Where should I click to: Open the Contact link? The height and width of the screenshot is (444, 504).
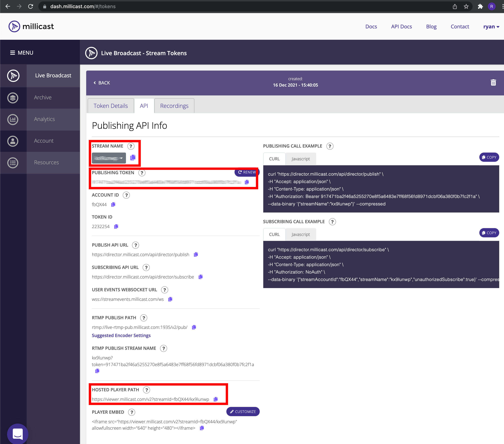460,27
